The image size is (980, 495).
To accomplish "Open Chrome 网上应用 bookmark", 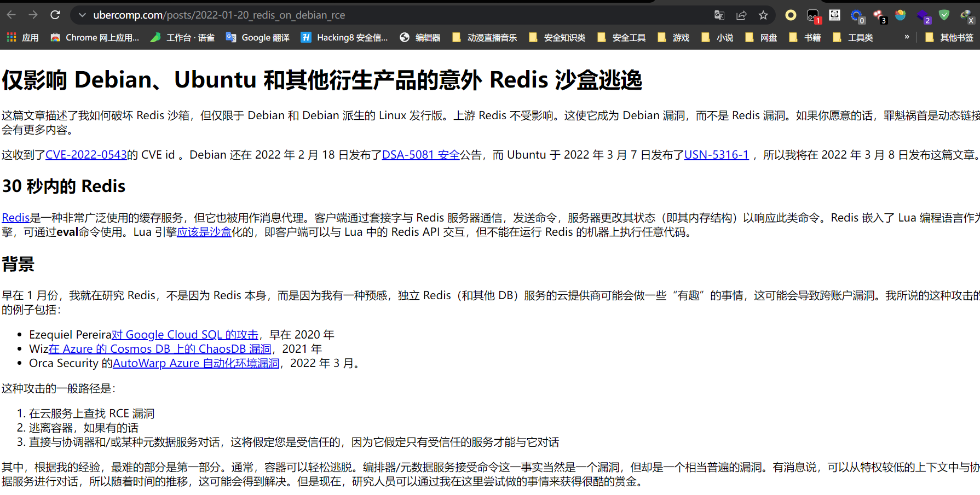I will pyautogui.click(x=95, y=37).
